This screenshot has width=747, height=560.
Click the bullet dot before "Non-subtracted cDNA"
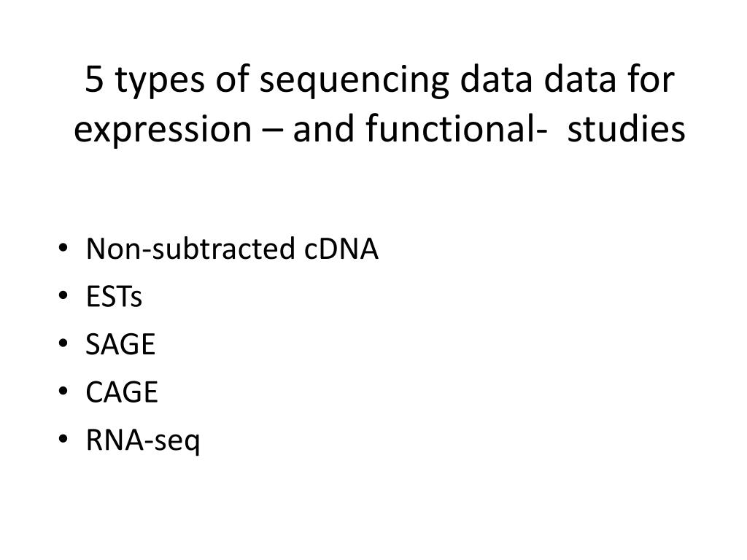63,248
